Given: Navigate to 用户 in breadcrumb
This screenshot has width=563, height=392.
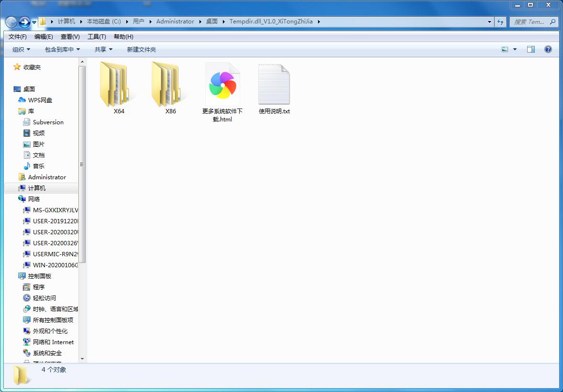Looking at the screenshot, I should click(x=139, y=22).
